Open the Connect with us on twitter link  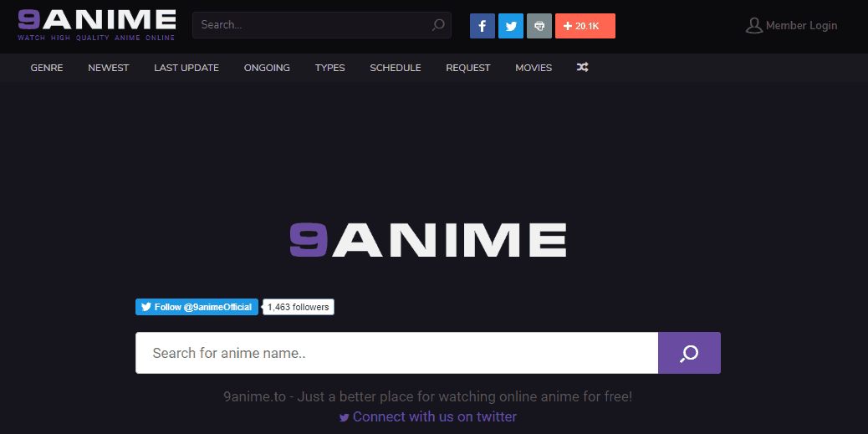[428, 416]
